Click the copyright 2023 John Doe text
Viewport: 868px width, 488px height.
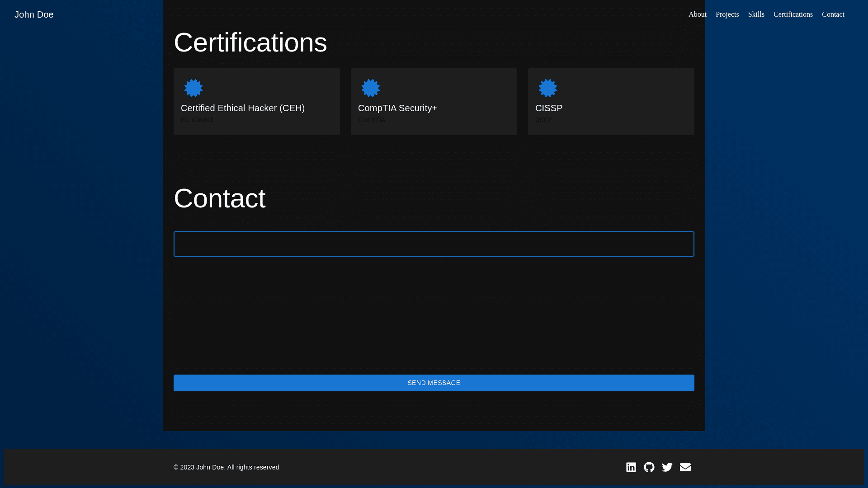point(227,467)
